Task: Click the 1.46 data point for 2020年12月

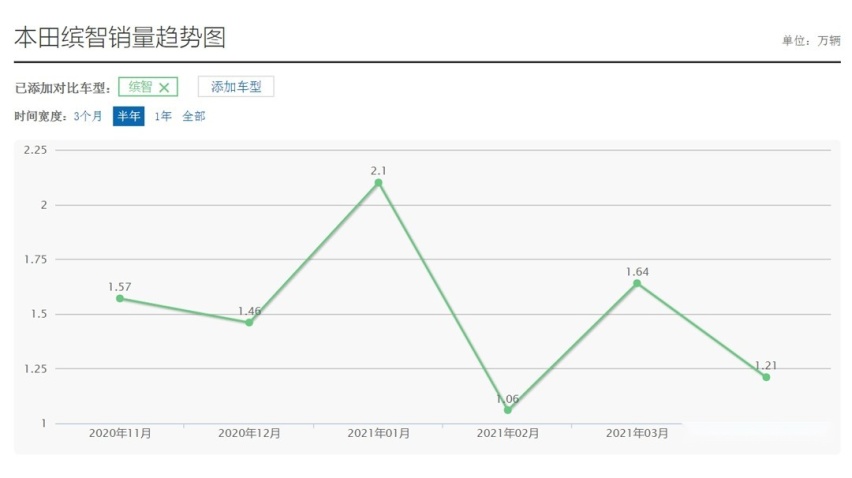Action: point(249,323)
